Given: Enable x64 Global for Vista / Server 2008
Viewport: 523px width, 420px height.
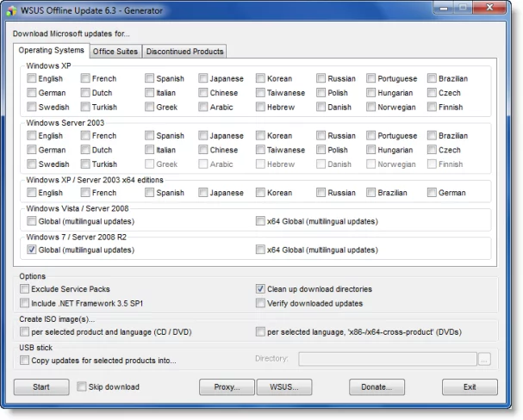Looking at the screenshot, I should pyautogui.click(x=260, y=221).
